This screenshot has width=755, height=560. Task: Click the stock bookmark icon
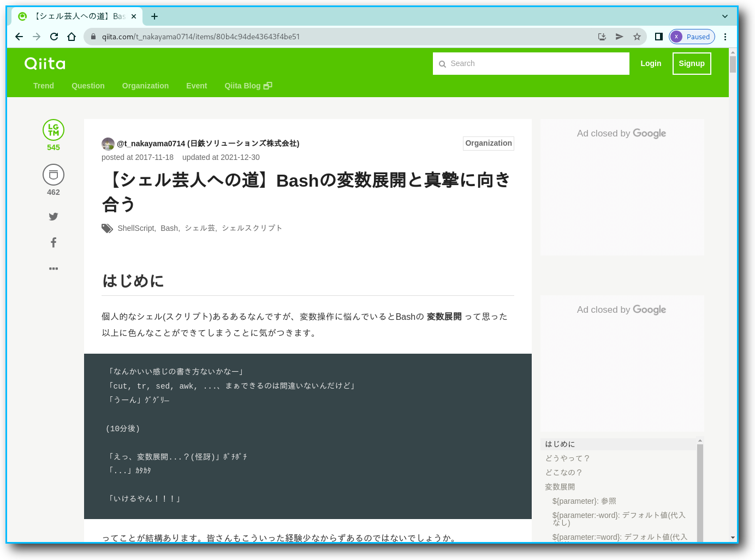click(x=53, y=175)
